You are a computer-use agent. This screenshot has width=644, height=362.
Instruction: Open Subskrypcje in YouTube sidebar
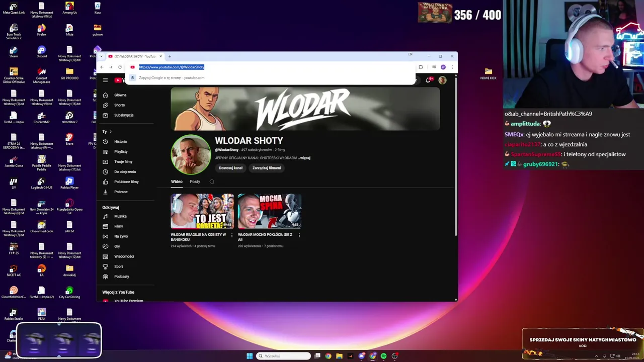(x=125, y=115)
